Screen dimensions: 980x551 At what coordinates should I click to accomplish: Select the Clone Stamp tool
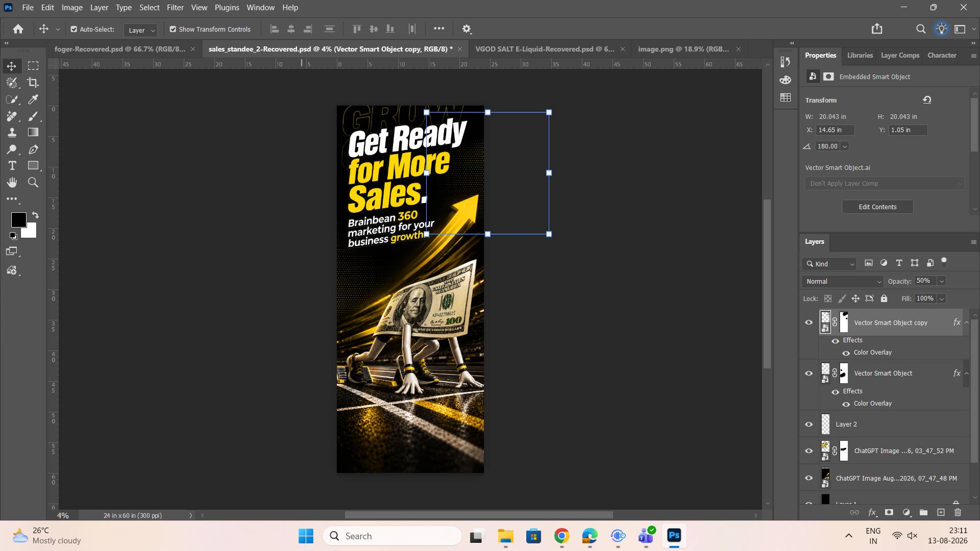point(12,133)
